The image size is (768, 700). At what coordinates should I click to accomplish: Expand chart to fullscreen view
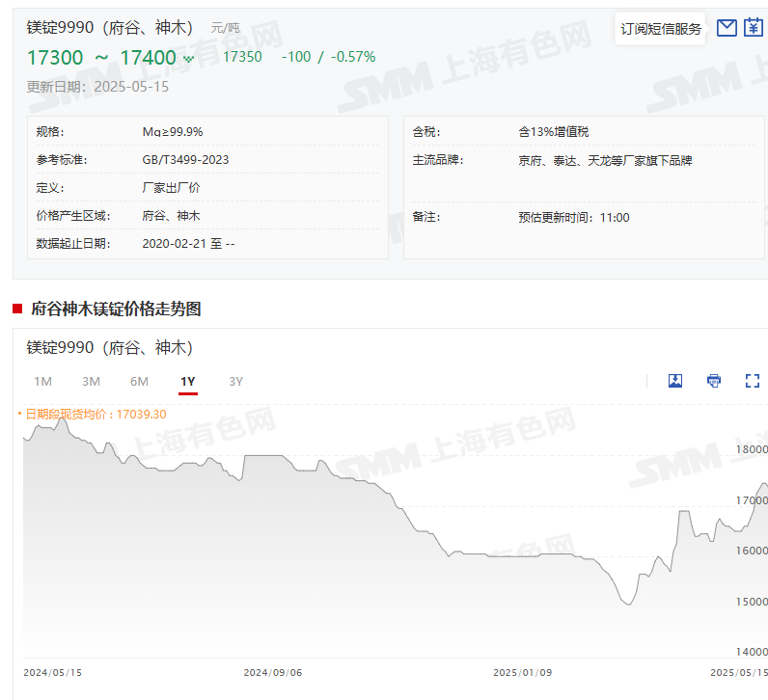753,381
